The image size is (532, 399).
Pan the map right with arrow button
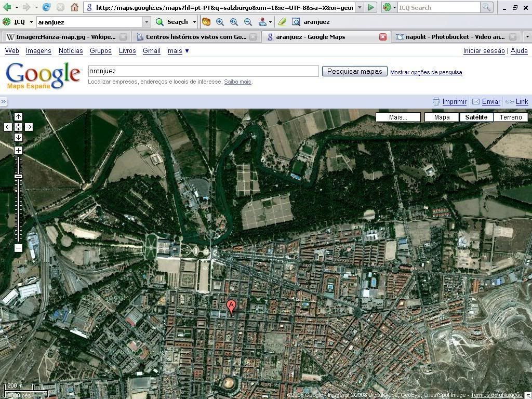(29, 127)
